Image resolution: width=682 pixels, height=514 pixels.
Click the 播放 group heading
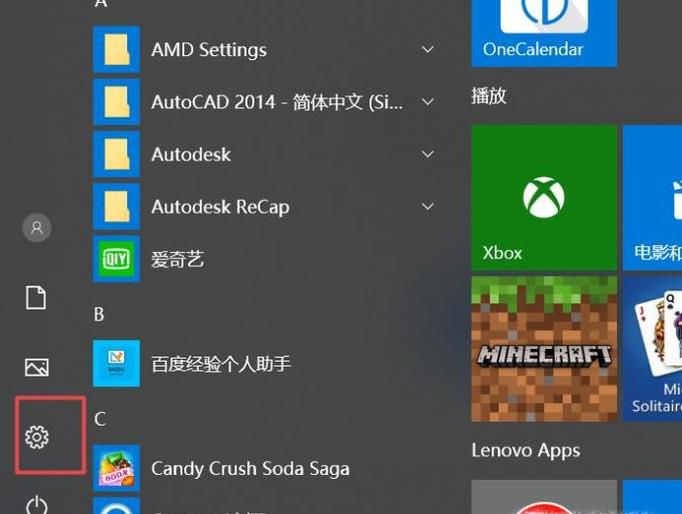tap(489, 96)
